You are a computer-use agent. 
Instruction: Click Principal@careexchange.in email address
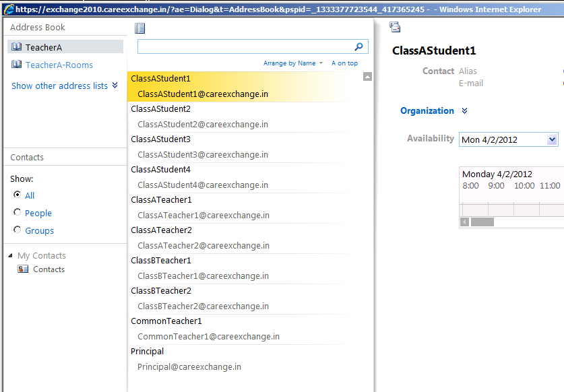coord(189,367)
